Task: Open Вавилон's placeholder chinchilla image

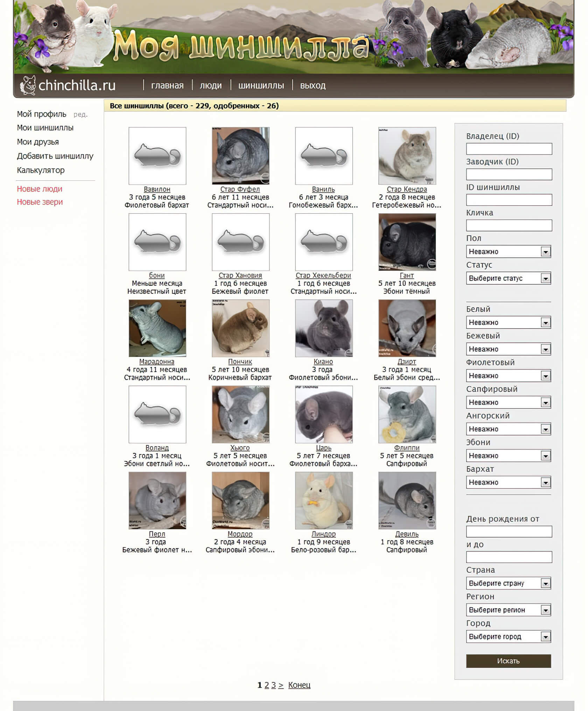Action: click(x=157, y=156)
